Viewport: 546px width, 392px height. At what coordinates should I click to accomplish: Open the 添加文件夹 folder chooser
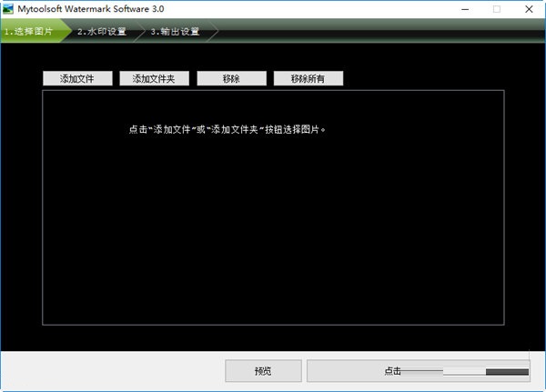click(x=155, y=78)
